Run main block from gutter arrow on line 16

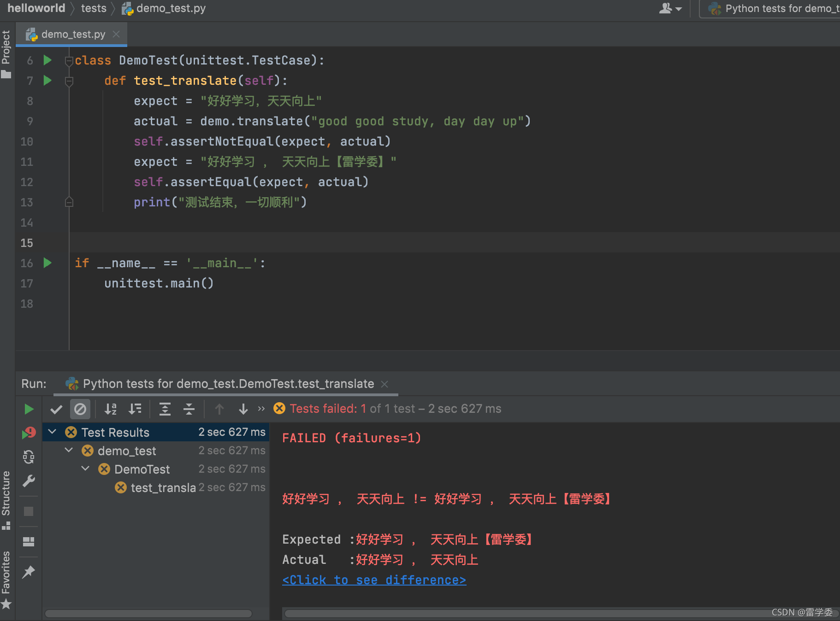point(47,263)
